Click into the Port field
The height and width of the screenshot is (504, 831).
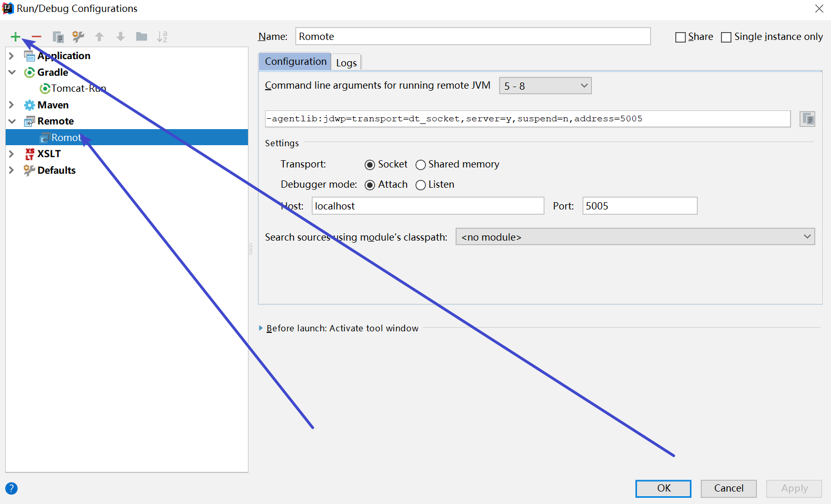coord(640,206)
